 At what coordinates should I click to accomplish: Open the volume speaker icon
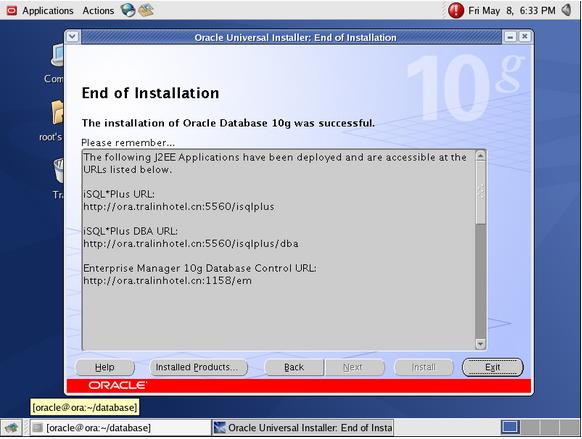point(567,10)
